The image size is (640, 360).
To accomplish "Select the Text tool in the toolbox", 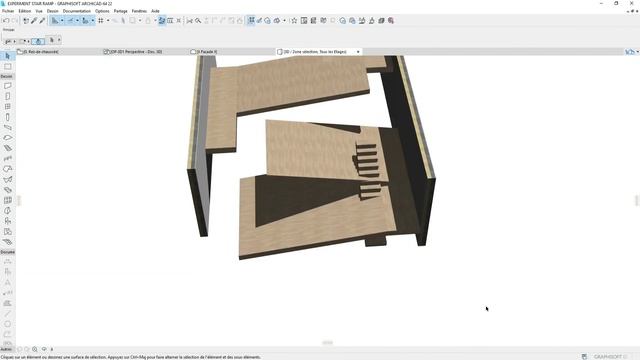I will 7,282.
